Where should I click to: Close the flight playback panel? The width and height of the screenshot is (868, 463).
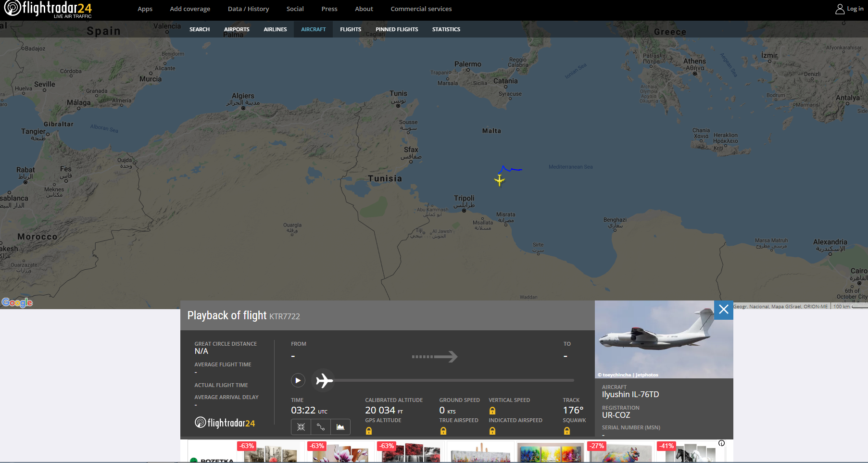(723, 310)
